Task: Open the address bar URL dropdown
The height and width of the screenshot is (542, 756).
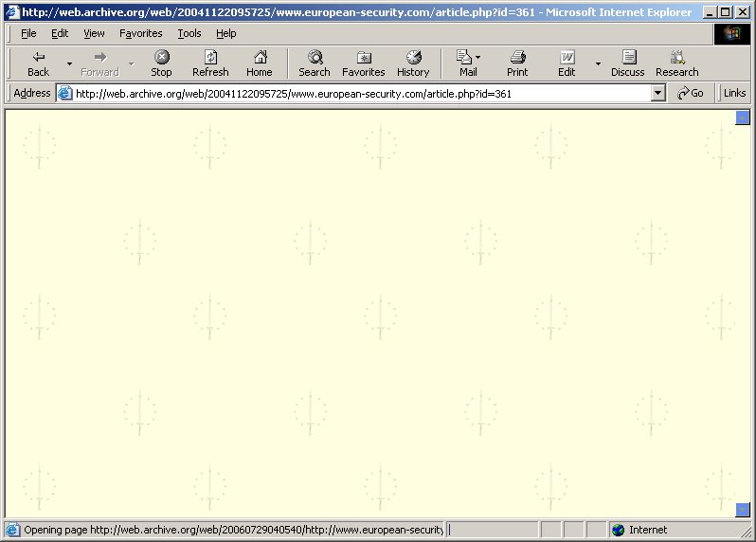Action: [x=658, y=93]
